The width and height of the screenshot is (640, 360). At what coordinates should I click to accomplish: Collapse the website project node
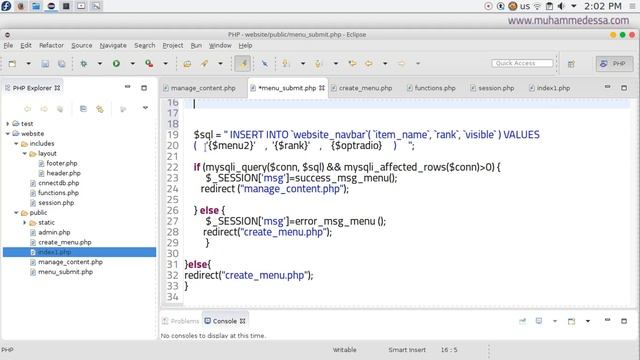coord(8,133)
